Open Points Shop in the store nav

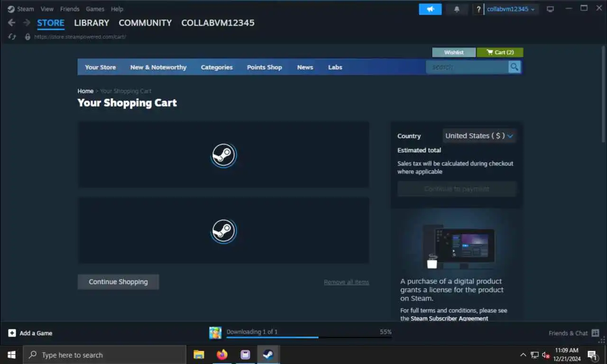click(x=264, y=67)
